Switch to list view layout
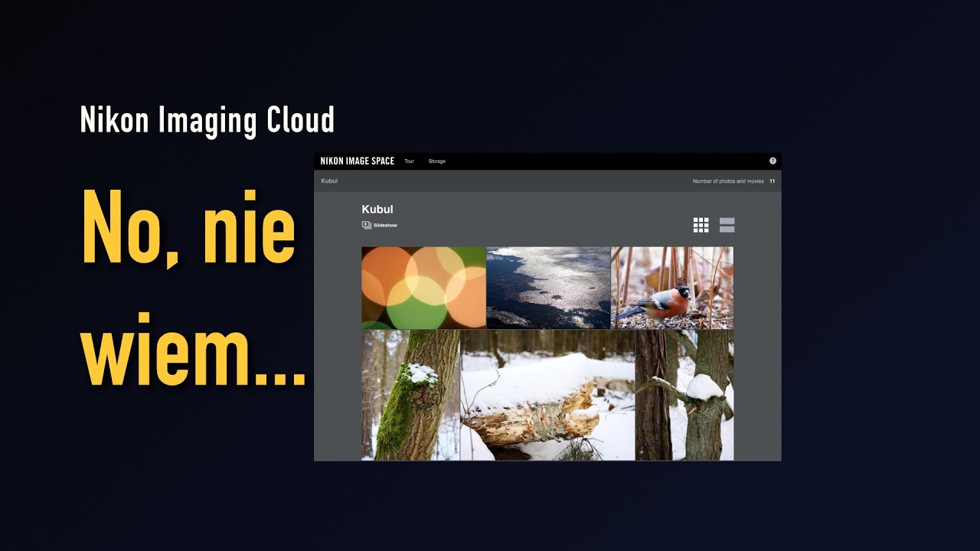 (x=727, y=224)
